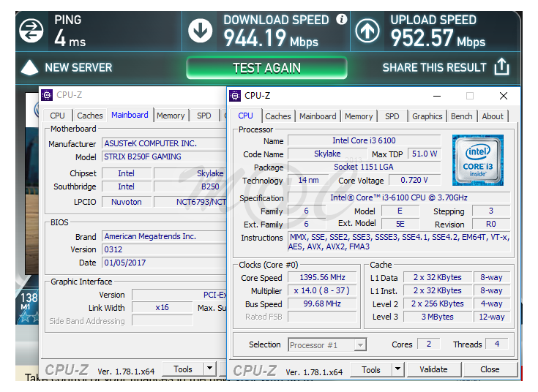Click Level 3 cache value 3 MBytes
Image resolution: width=538 pixels, height=392 pixels.
click(x=438, y=317)
